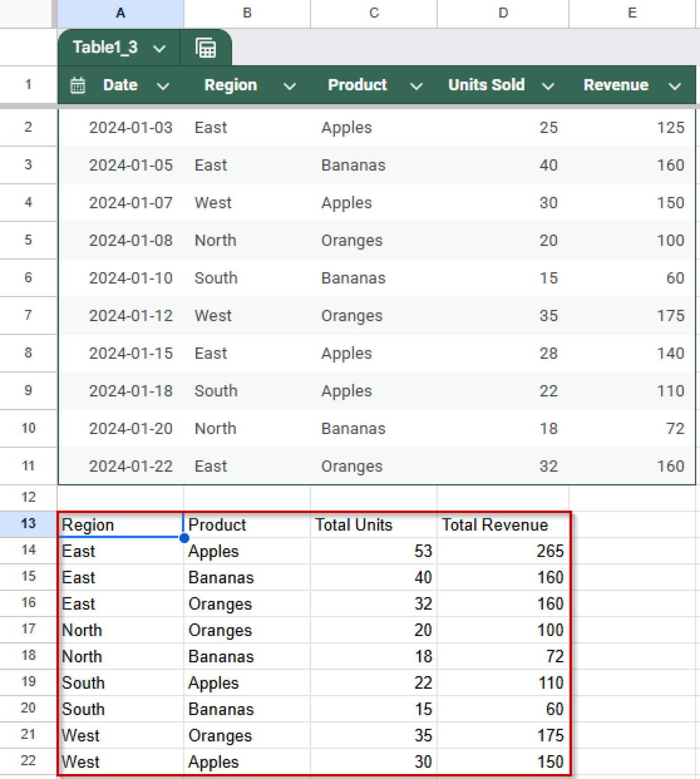Click the cell containing 2024-01-03
The width and height of the screenshot is (700, 779).
point(130,127)
